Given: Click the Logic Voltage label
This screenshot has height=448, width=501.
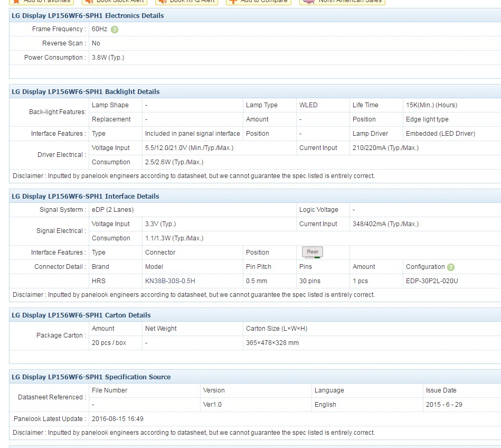Looking at the screenshot, I should pos(318,210).
